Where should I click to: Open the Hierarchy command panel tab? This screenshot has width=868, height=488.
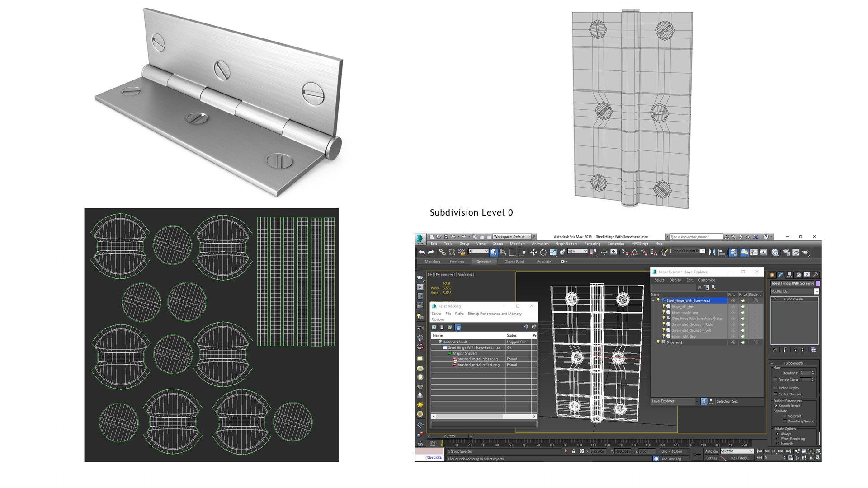(x=789, y=275)
